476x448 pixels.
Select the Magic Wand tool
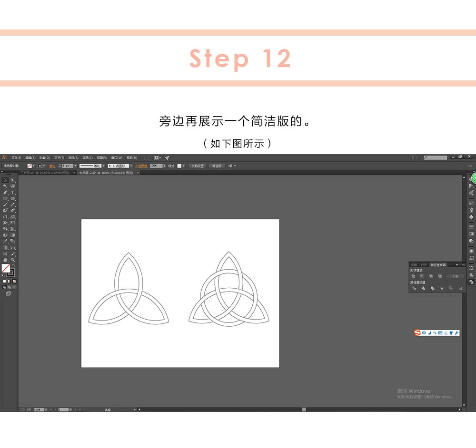[5, 186]
